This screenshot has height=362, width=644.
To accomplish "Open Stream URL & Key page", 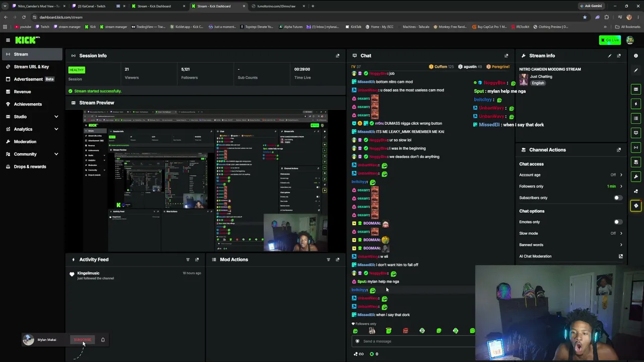I will pos(31,66).
